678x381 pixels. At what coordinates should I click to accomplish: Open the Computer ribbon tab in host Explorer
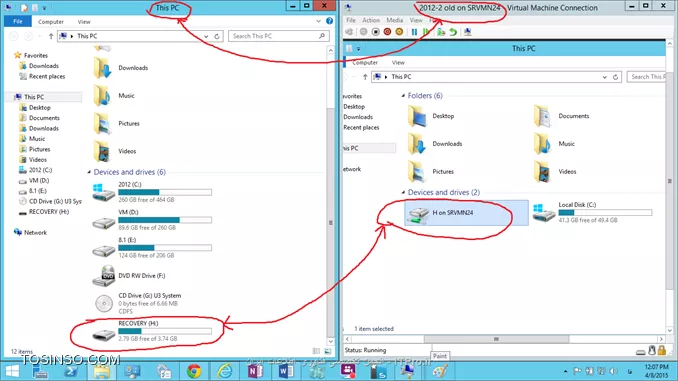(51, 22)
